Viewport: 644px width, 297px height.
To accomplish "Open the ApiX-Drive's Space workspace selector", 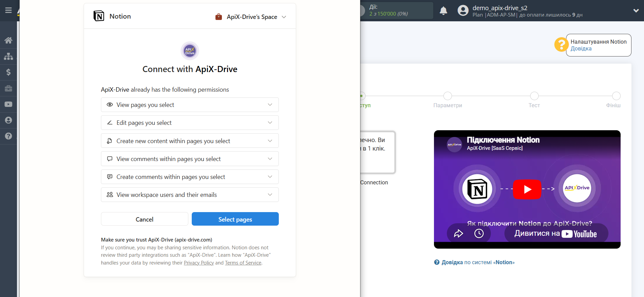I will tap(251, 17).
